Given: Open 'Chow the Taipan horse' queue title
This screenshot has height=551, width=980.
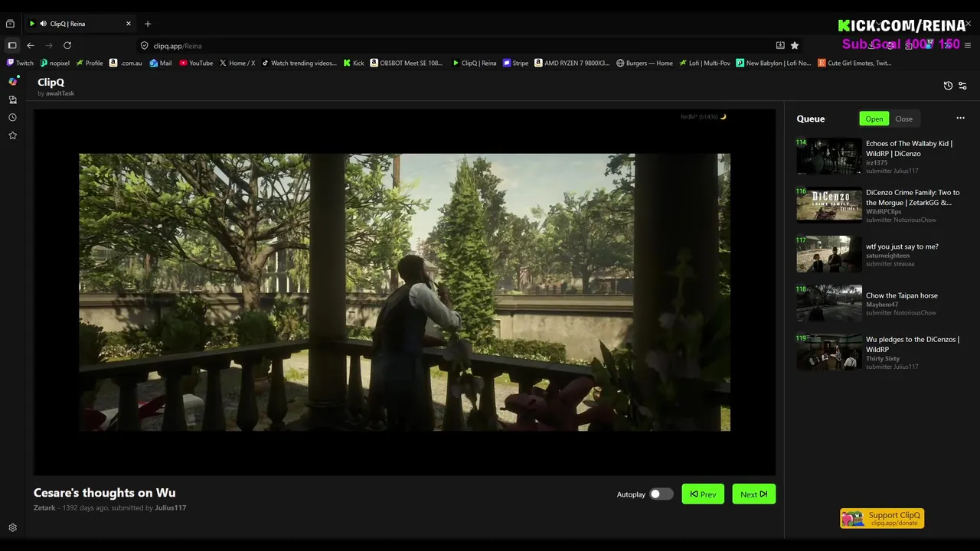Looking at the screenshot, I should point(901,295).
